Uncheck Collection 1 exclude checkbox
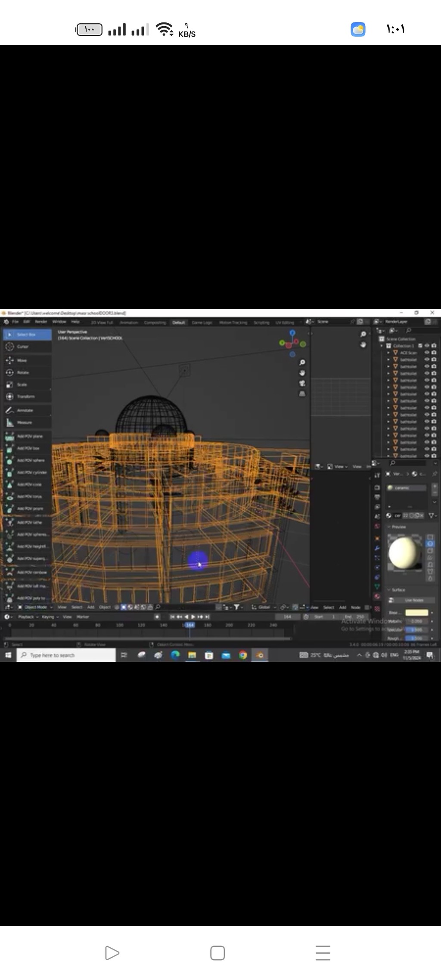 click(x=420, y=346)
